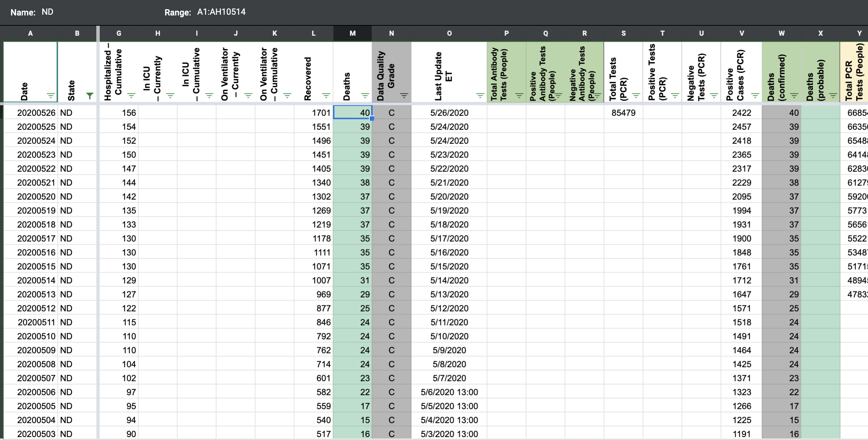Select column V header
The height and width of the screenshot is (440, 868).
[741, 33]
